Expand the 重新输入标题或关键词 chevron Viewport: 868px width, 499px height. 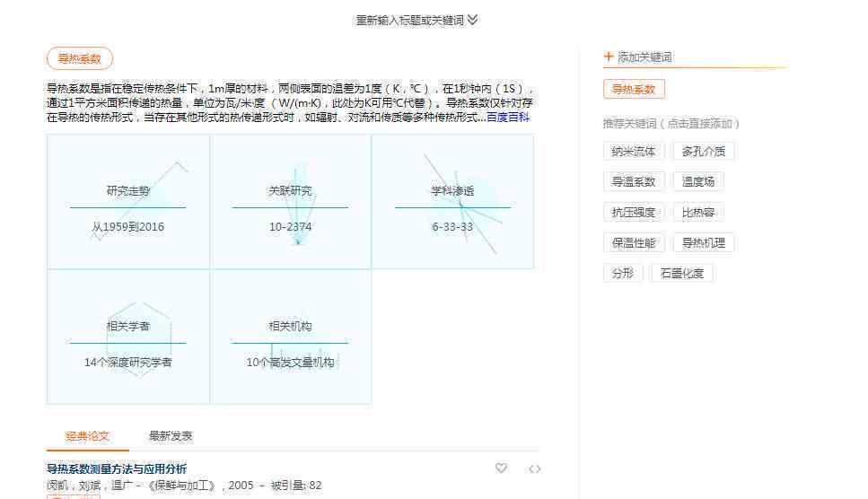(x=472, y=20)
